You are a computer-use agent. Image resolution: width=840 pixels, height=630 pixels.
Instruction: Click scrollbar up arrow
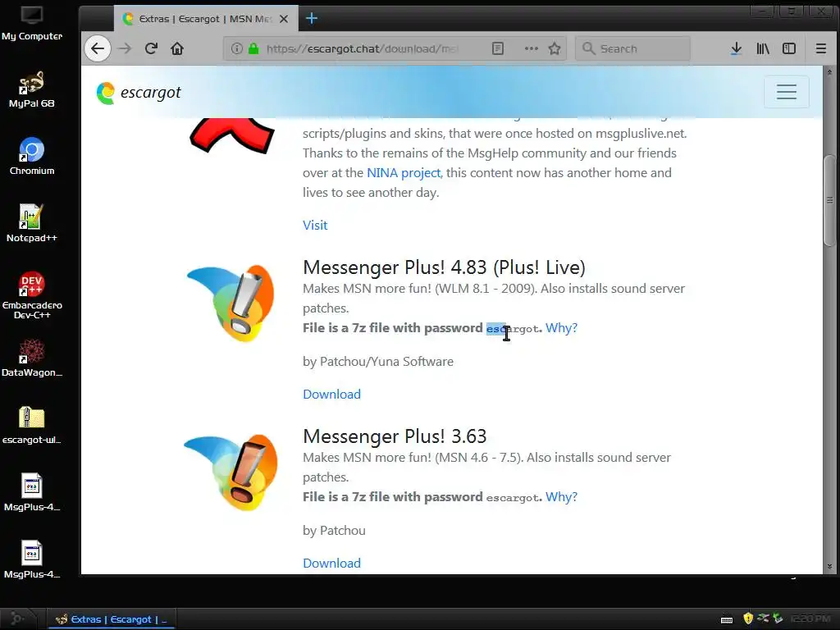[830, 72]
